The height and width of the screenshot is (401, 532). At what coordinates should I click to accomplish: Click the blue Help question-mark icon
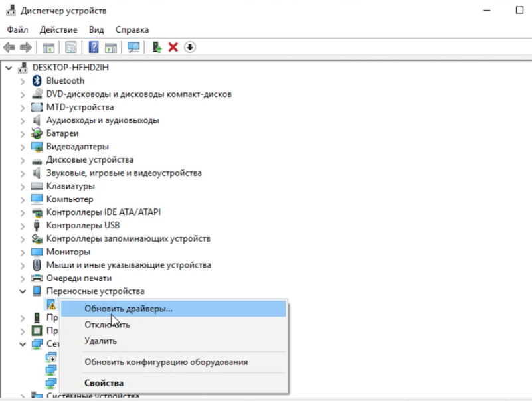click(x=94, y=47)
